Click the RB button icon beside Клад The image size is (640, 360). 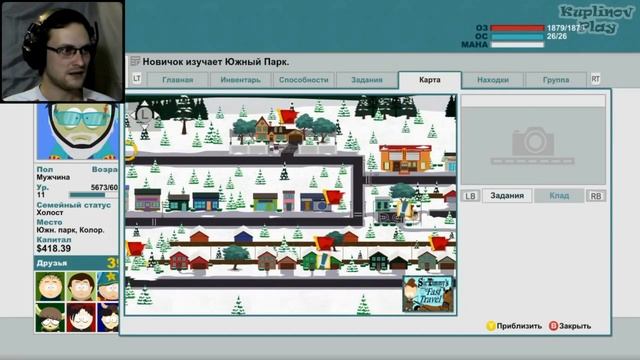tap(596, 196)
